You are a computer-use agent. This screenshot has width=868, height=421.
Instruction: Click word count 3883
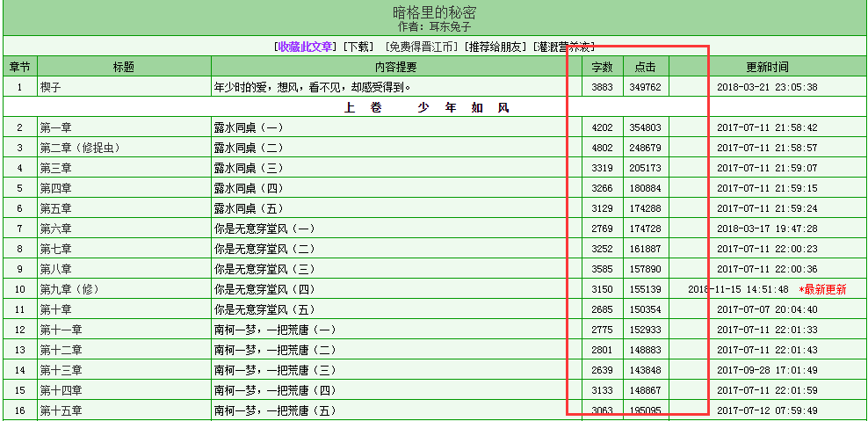coord(603,87)
